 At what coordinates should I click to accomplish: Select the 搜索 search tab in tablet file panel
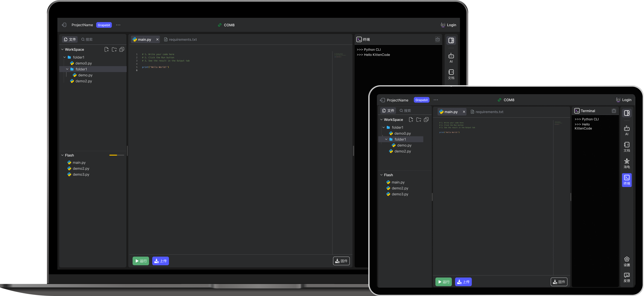405,111
